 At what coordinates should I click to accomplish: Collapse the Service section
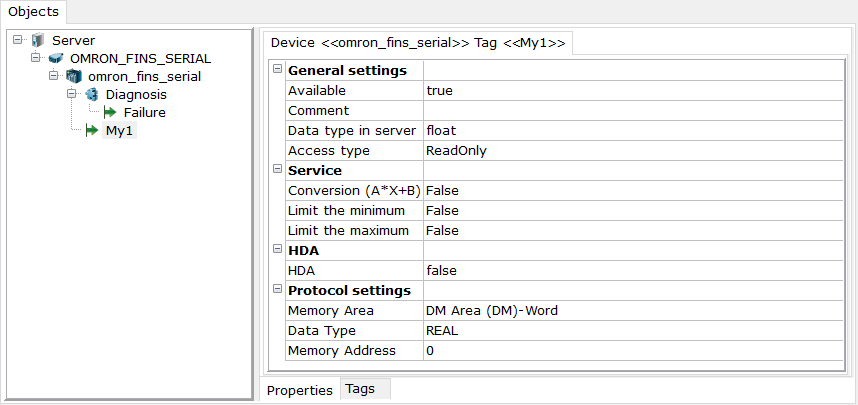[277, 169]
